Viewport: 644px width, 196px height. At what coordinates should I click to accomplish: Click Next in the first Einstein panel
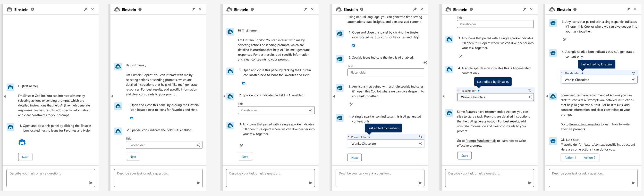25,157
